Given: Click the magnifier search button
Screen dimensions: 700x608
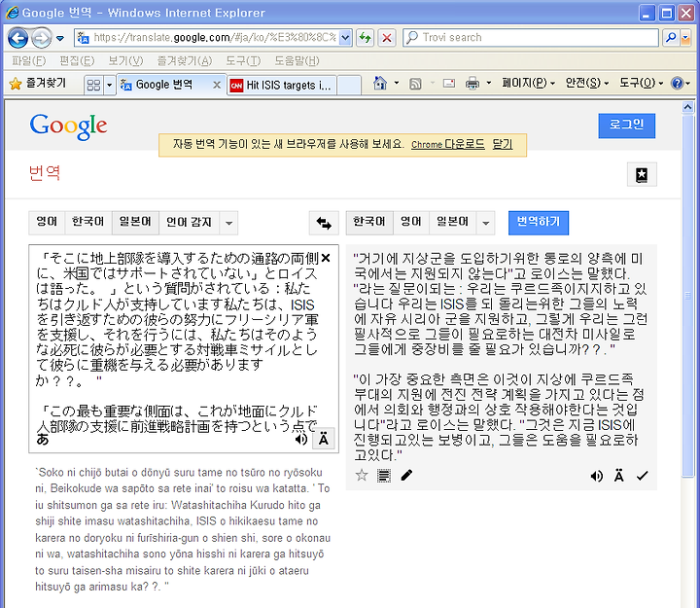Looking at the screenshot, I should click(670, 38).
